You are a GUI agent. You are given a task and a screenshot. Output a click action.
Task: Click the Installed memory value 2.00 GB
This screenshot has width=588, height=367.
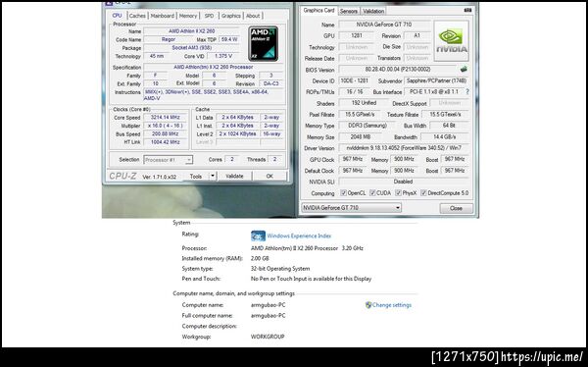click(x=260, y=258)
